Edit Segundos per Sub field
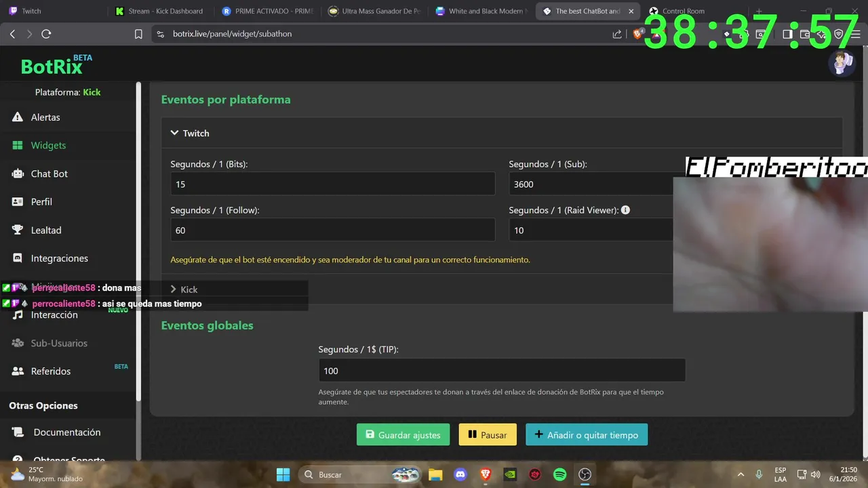Viewport: 868px width, 488px height. click(591, 184)
